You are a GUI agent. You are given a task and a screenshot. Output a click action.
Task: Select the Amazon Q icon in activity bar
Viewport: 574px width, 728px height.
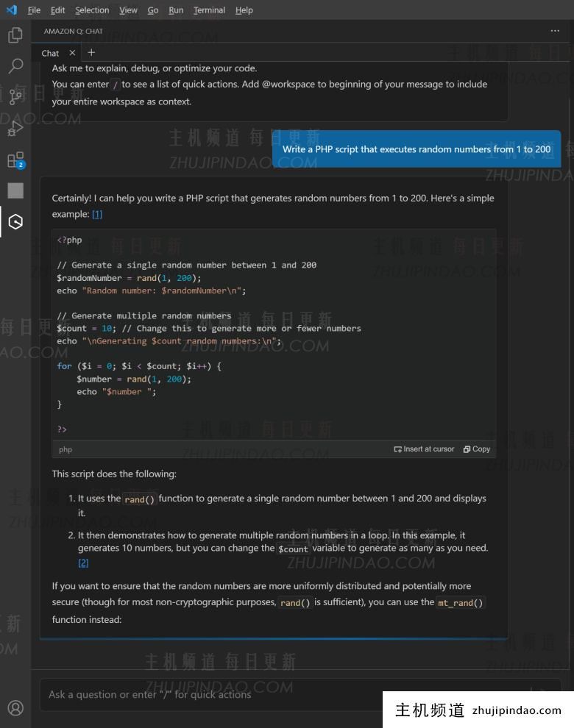(x=15, y=221)
